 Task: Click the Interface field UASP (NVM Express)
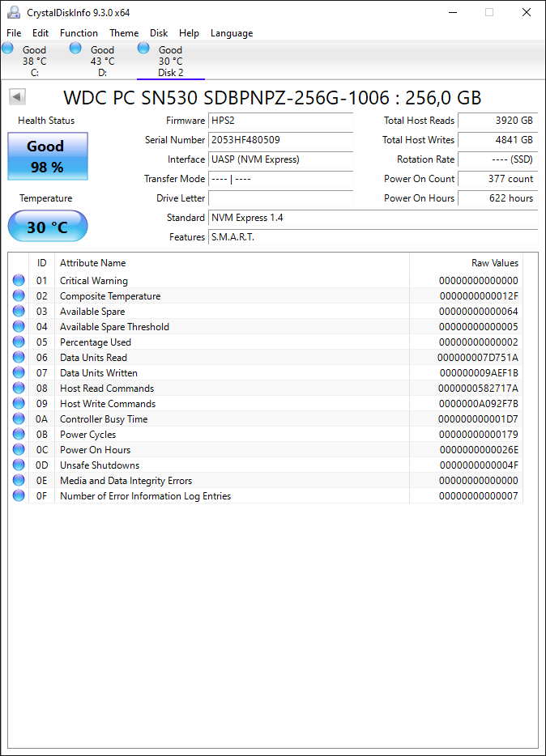pyautogui.click(x=281, y=159)
